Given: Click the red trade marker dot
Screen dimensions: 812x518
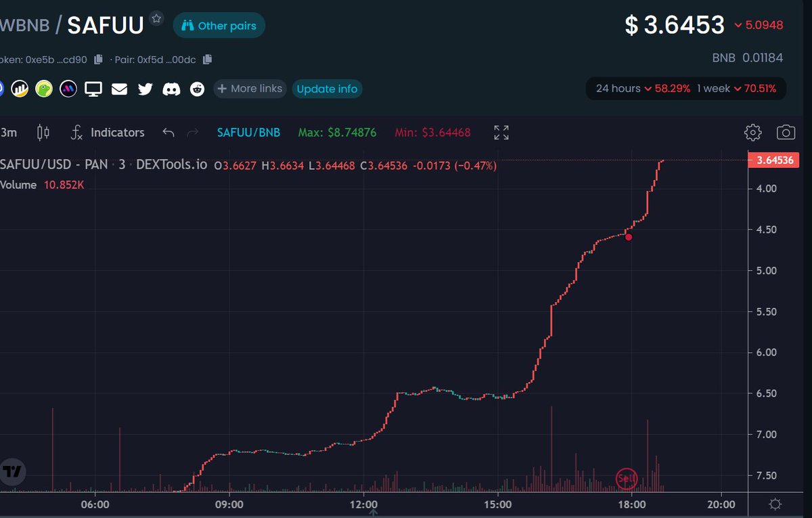Looking at the screenshot, I should (629, 237).
